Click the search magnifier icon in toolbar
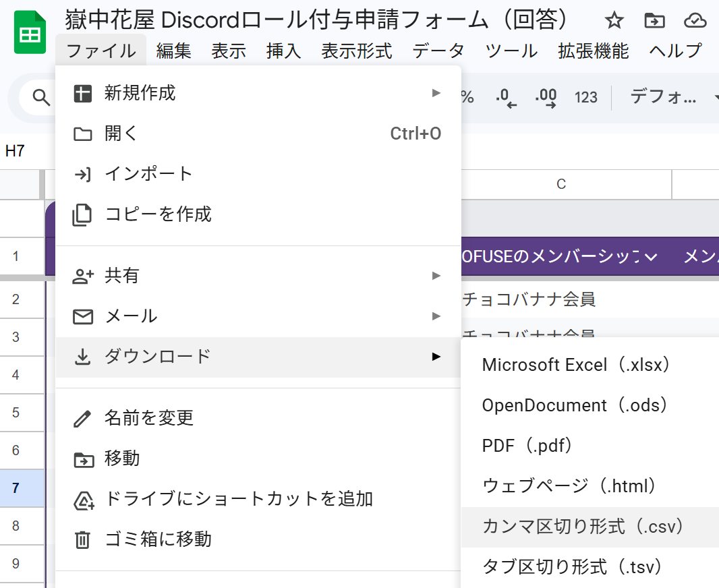719x588 pixels. point(41,98)
